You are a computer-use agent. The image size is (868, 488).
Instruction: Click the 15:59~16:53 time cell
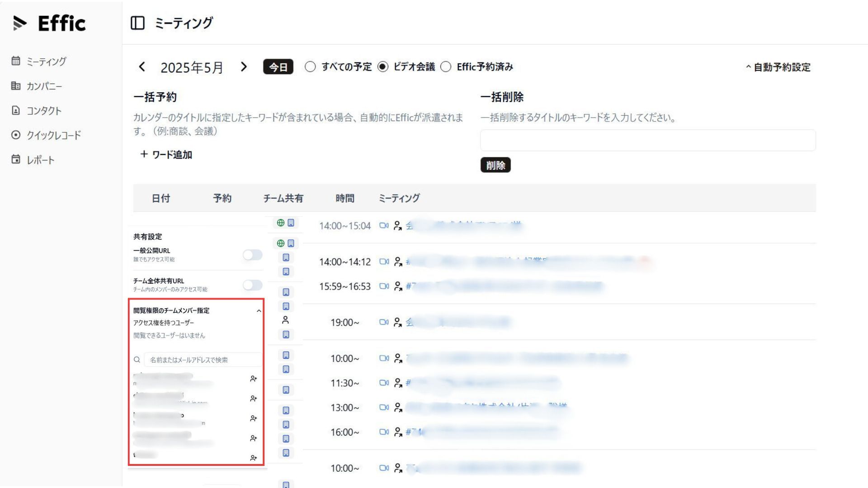345,286
